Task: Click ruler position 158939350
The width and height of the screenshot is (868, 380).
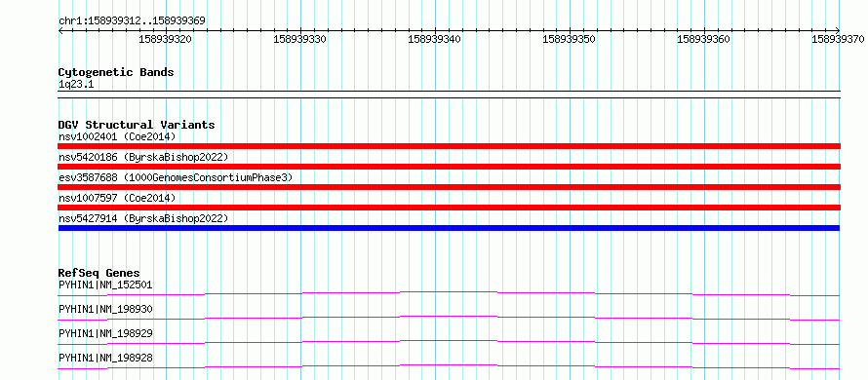Action: click(x=569, y=39)
